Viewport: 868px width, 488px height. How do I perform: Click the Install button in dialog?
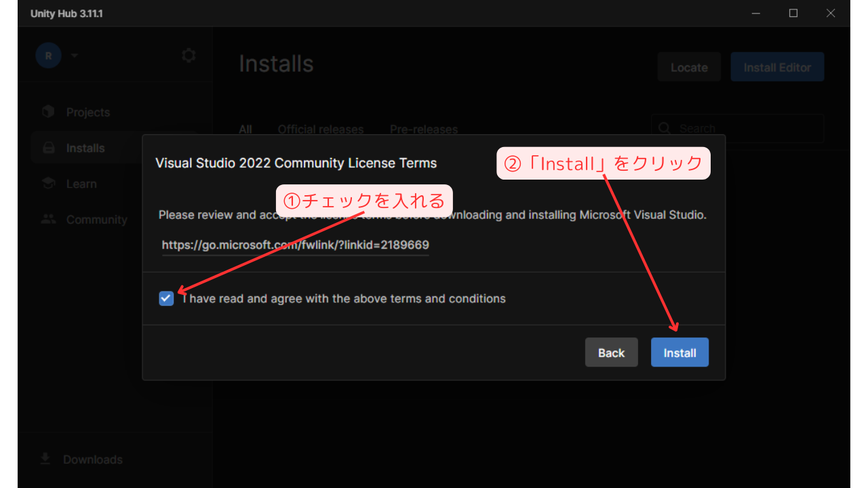[x=679, y=352]
